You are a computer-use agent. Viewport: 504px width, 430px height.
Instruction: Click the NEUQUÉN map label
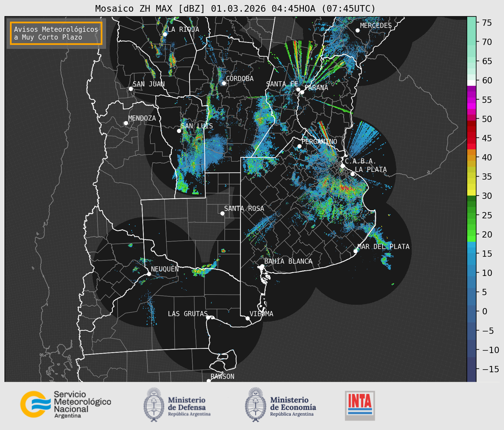click(x=165, y=269)
